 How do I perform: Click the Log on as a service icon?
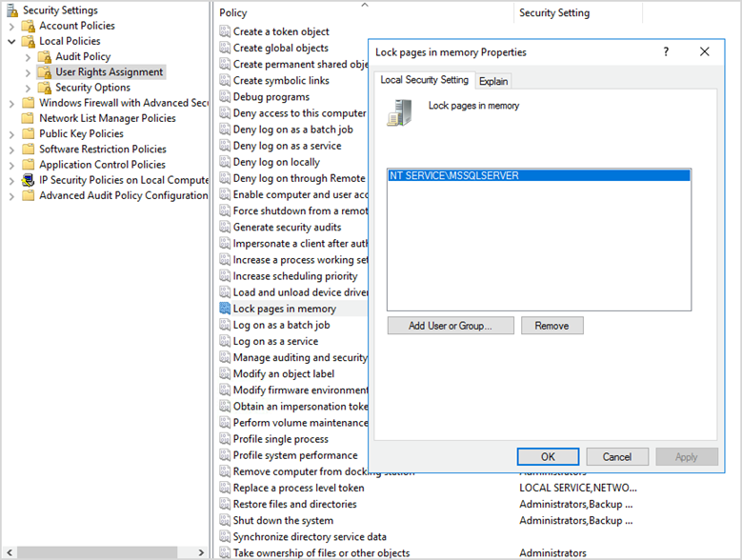224,341
